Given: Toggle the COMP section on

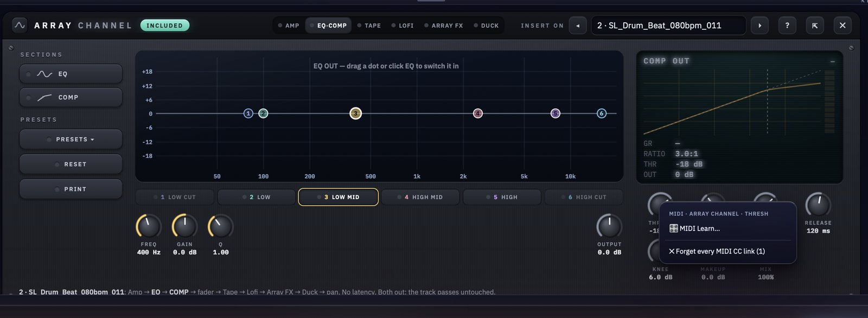Looking at the screenshot, I should click(71, 98).
